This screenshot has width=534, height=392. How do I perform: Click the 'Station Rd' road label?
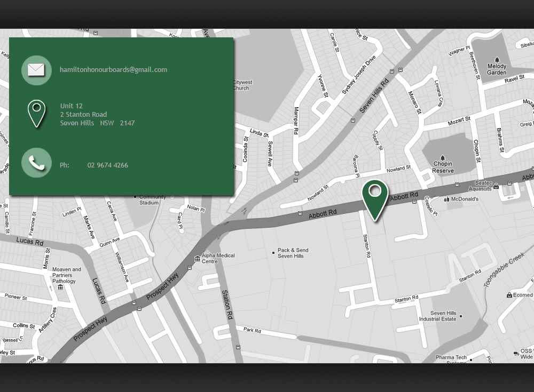(x=227, y=305)
